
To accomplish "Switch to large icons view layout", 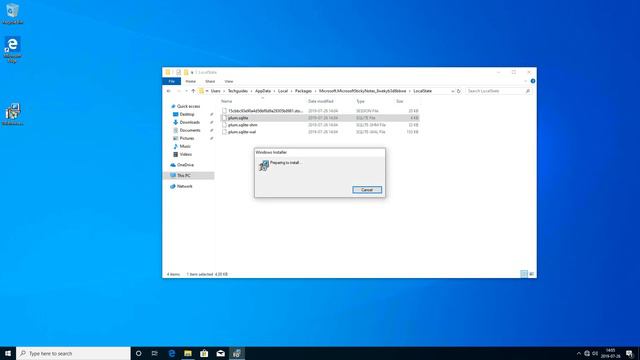I will coord(531,274).
